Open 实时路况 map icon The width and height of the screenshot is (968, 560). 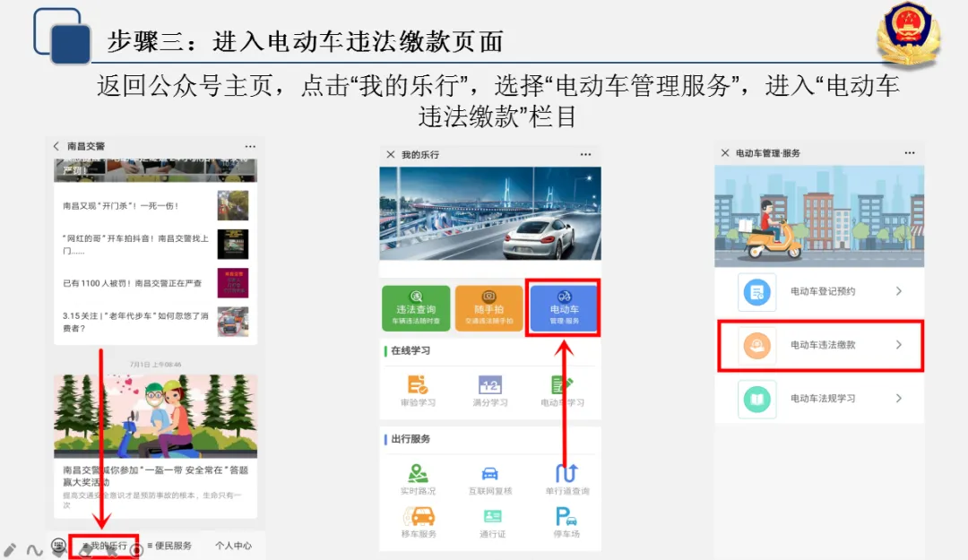tap(418, 474)
